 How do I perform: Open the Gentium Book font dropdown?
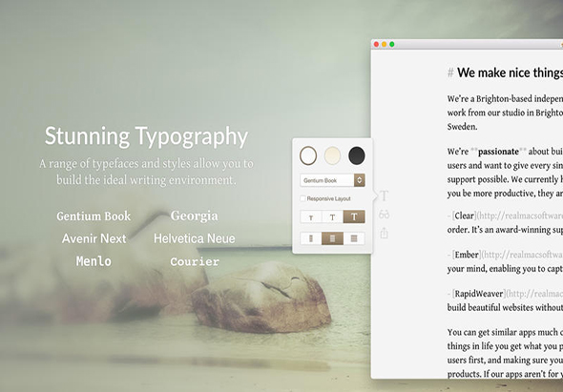pos(332,180)
